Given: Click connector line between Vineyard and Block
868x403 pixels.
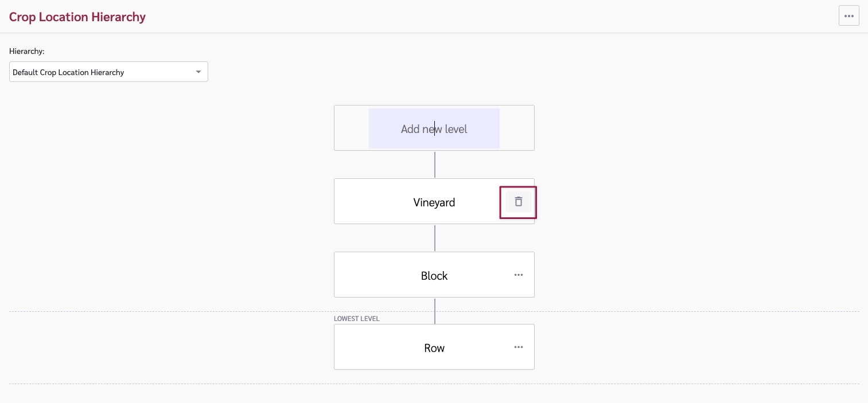Looking at the screenshot, I should (435, 238).
